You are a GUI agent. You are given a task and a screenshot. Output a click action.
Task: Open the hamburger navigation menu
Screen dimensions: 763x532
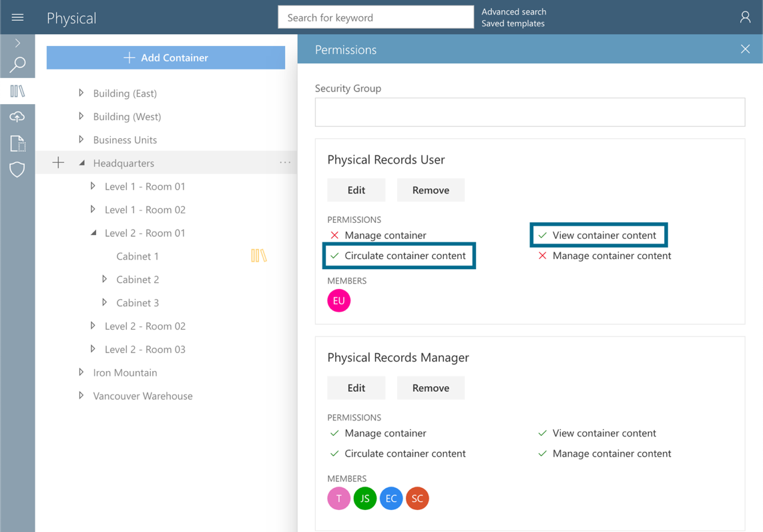[x=17, y=17]
